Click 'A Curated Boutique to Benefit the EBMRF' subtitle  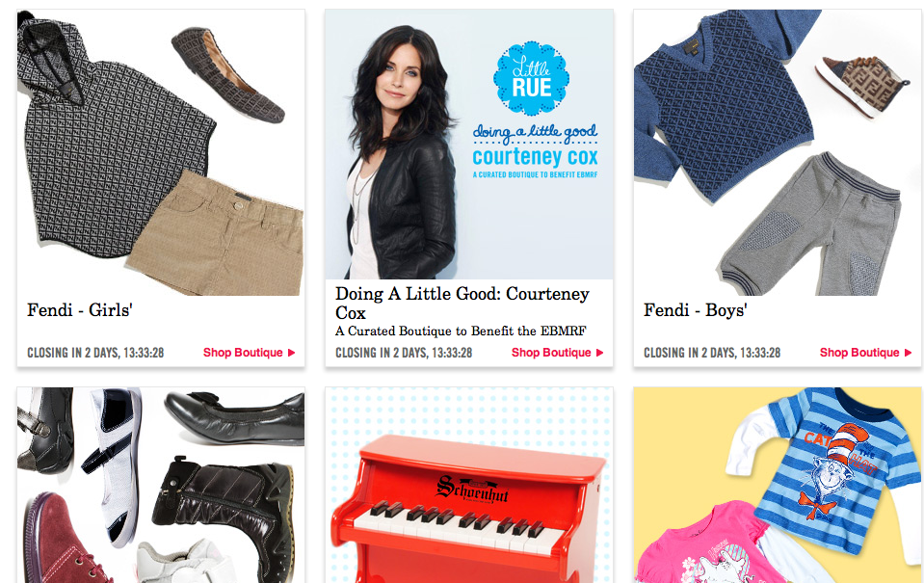(x=461, y=331)
